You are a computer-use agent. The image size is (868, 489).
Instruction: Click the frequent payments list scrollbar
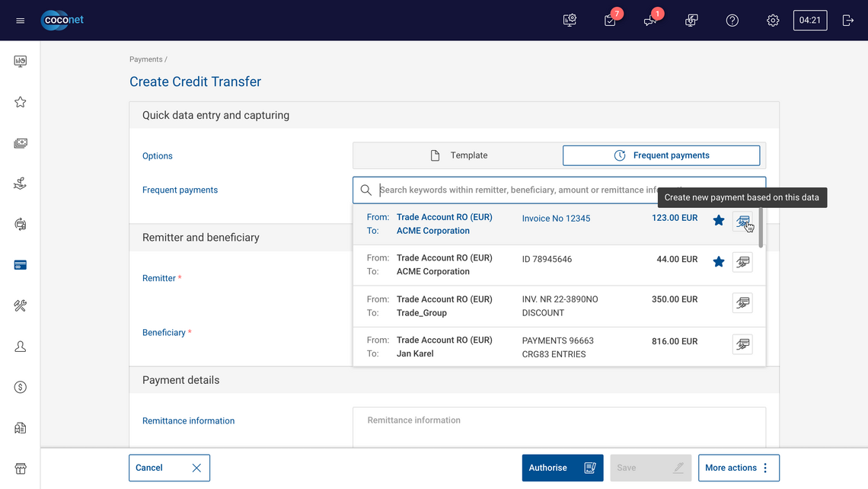(x=761, y=229)
